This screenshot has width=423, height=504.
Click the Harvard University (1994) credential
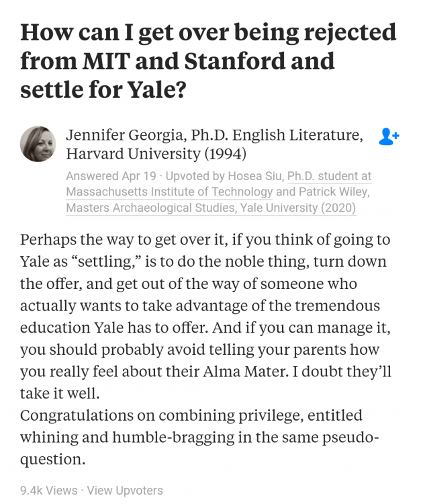click(x=156, y=154)
